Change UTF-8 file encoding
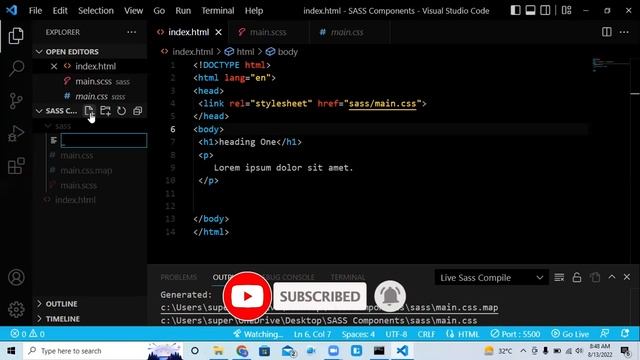640x360 pixels. click(396, 334)
